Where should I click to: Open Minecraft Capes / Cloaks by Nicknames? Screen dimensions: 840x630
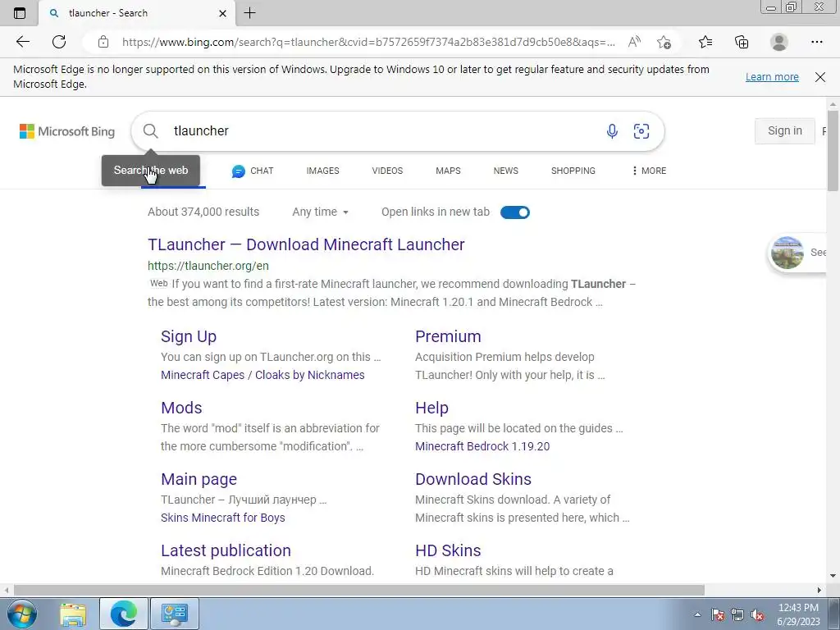(x=262, y=375)
